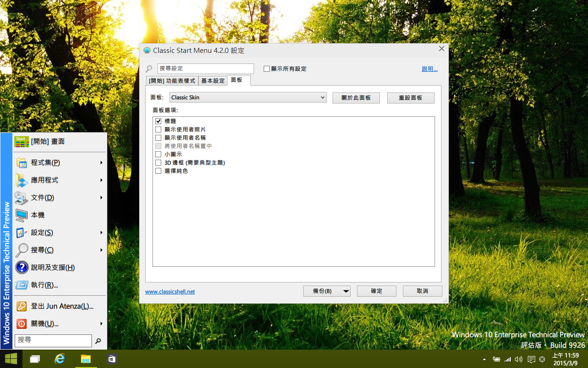Expand the 程式集(P) submenu arrow
The height and width of the screenshot is (368, 588).
tap(102, 163)
